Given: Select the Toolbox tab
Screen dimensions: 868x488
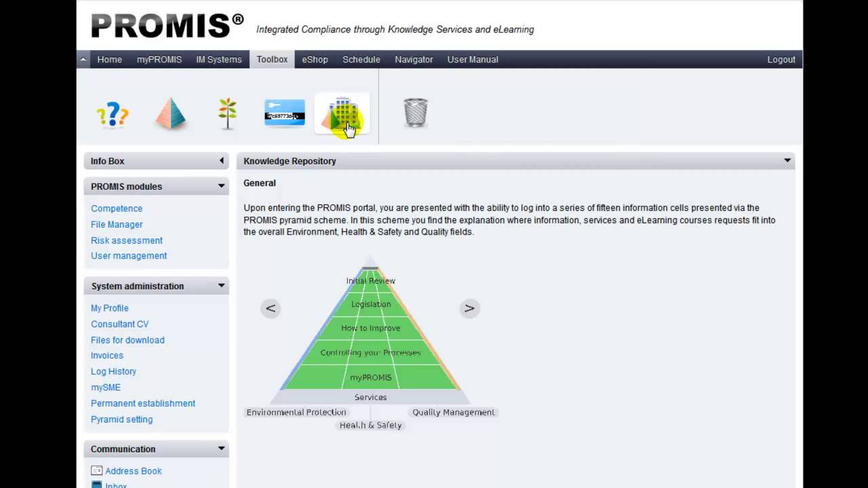Looking at the screenshot, I should coord(272,60).
